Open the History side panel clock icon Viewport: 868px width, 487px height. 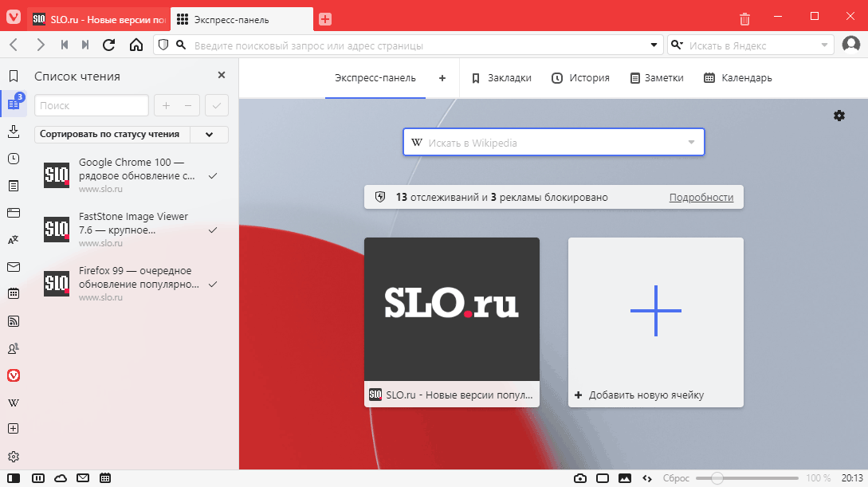point(14,159)
